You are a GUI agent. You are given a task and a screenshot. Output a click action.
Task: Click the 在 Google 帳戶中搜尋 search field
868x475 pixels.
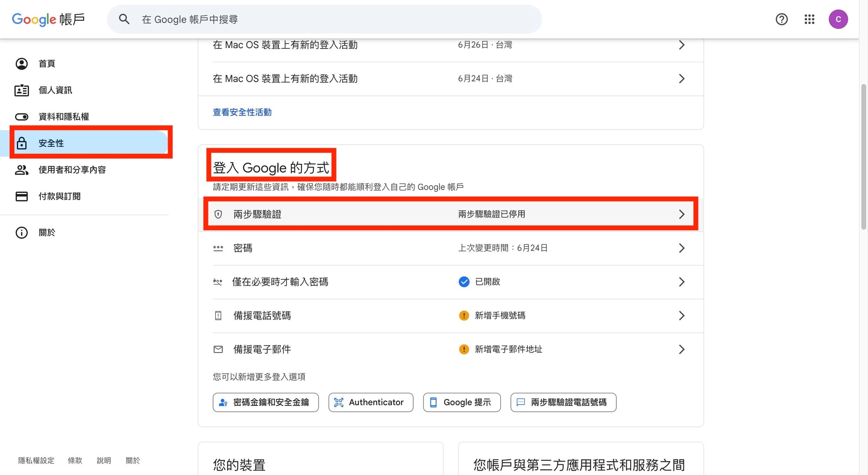point(324,19)
